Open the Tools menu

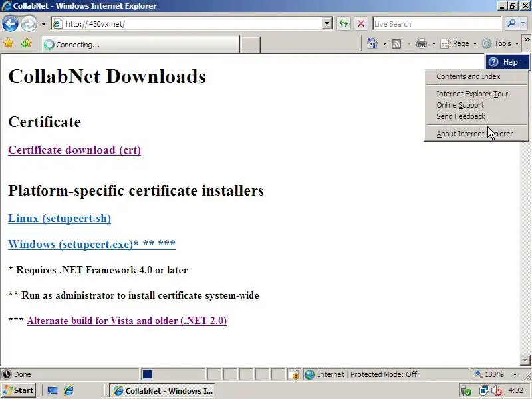[x=501, y=43]
